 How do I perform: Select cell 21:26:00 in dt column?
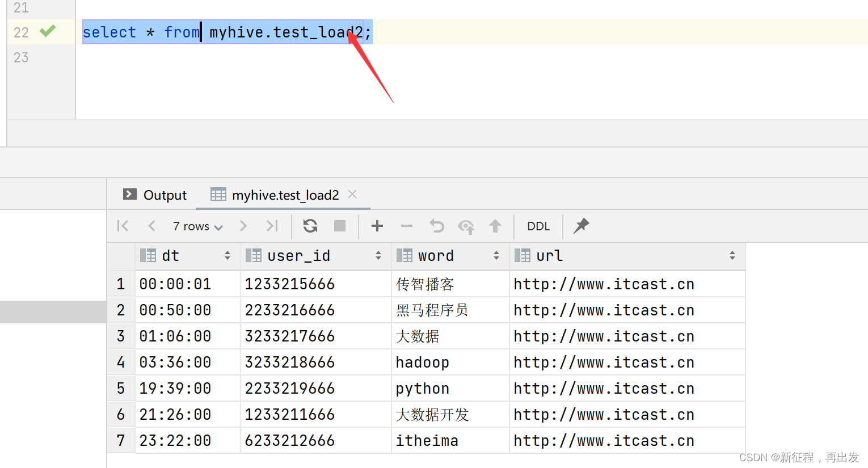(x=188, y=415)
